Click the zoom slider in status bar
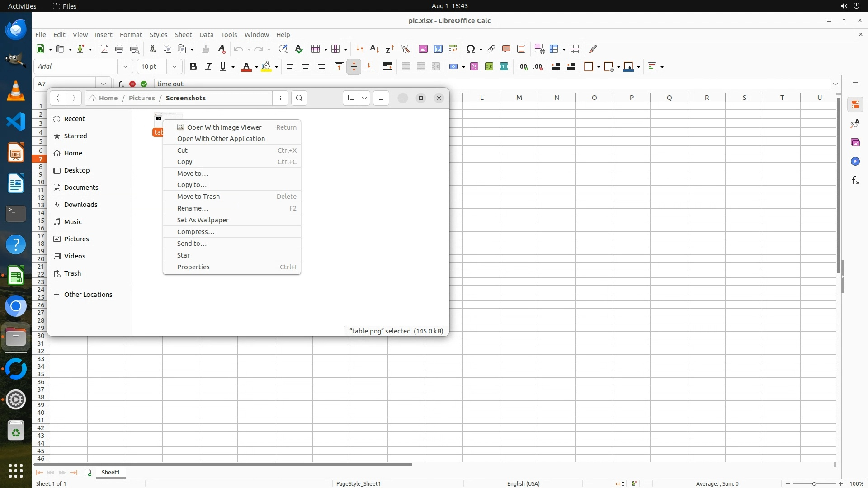Viewport: 868px width, 488px height. (x=814, y=483)
